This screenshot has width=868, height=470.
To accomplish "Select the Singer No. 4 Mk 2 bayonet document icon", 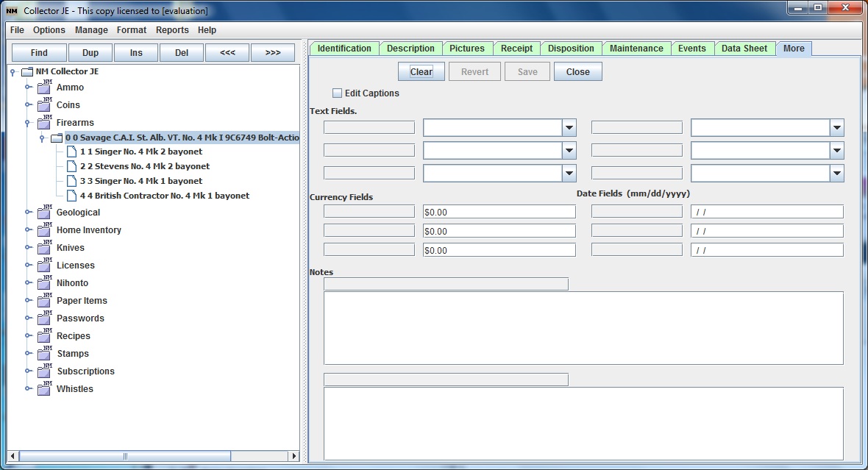I will (71, 152).
